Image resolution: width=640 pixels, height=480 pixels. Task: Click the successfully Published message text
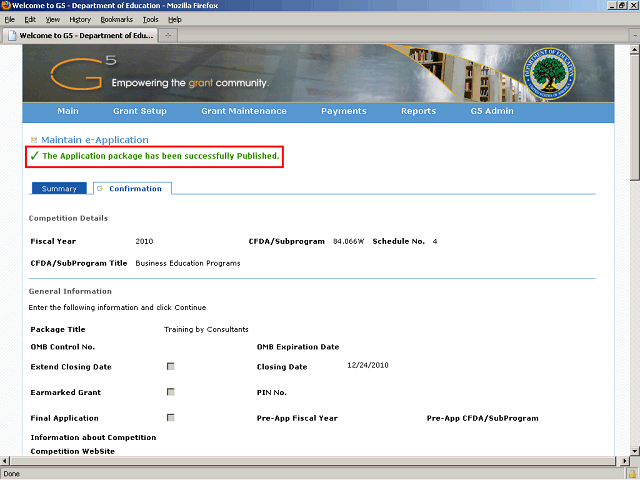point(161,156)
